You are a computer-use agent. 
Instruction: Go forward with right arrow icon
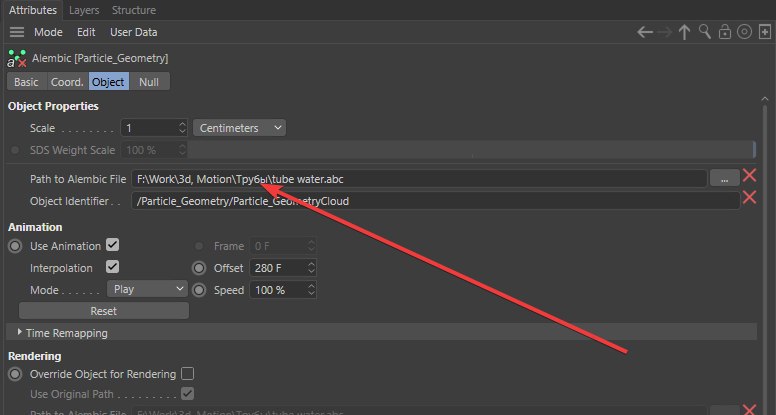tap(665, 32)
